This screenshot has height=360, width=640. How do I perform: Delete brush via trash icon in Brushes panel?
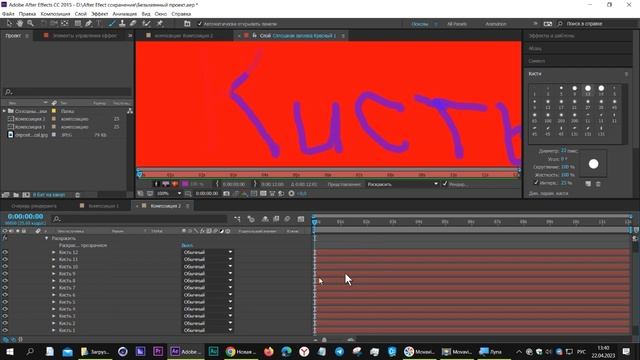[x=598, y=184]
